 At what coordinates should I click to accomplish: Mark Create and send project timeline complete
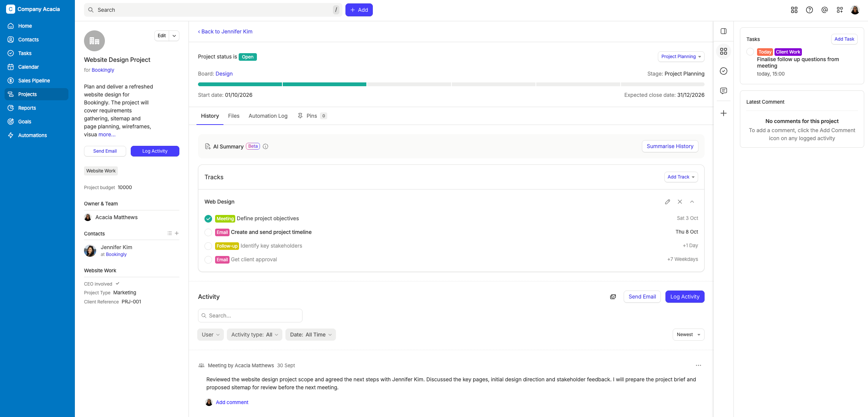click(x=208, y=232)
